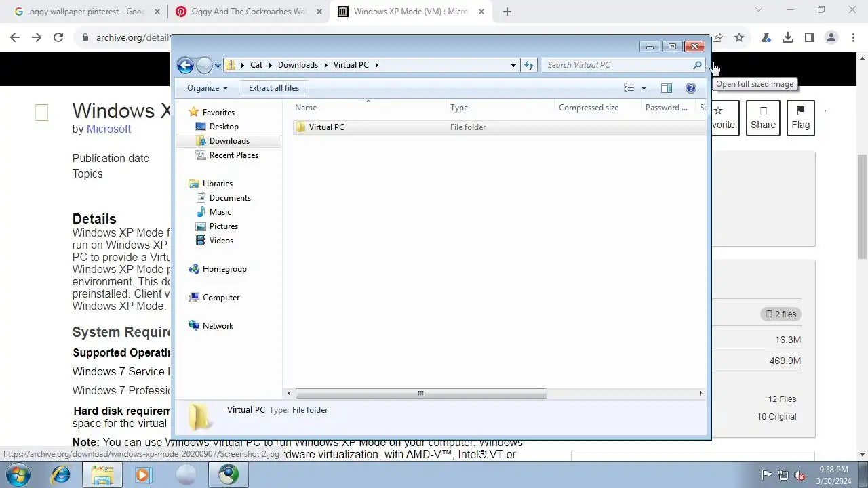Screen dimensions: 868x488
Task: Toggle the preview pane
Action: pyautogui.click(x=667, y=88)
